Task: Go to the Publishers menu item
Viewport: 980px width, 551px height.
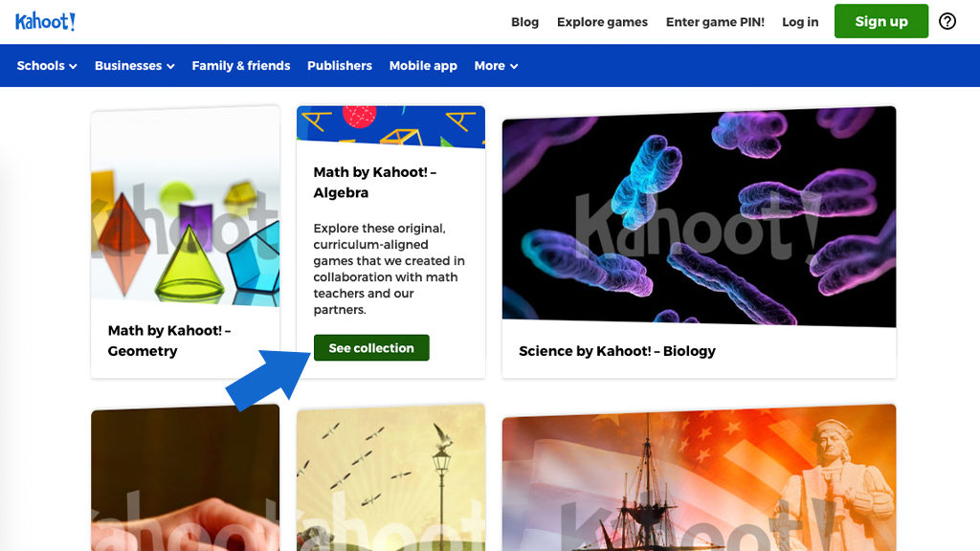Action: (x=340, y=66)
